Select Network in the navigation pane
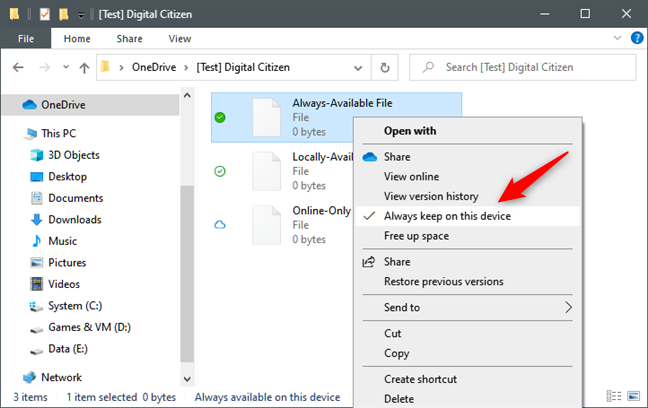The width and height of the screenshot is (648, 408). click(61, 377)
